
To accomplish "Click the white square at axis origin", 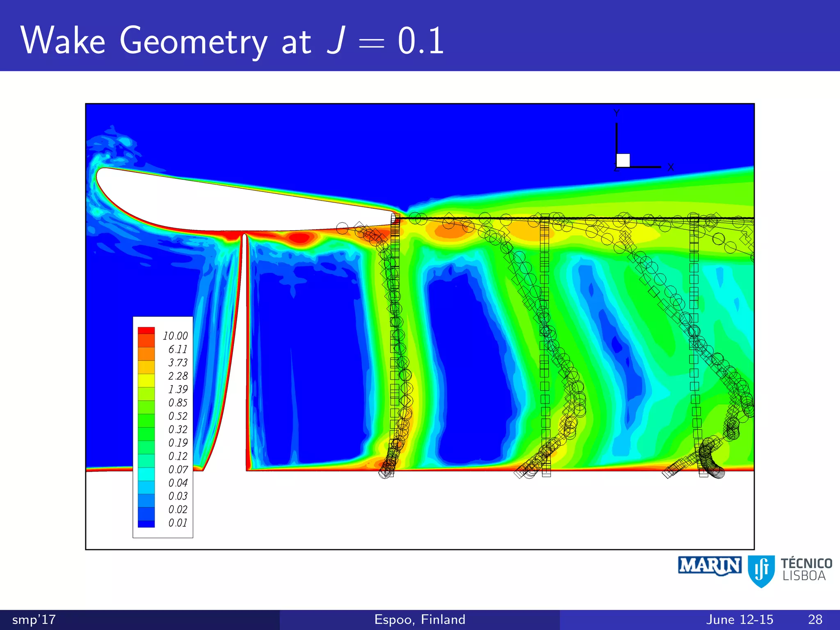I will (x=623, y=160).
